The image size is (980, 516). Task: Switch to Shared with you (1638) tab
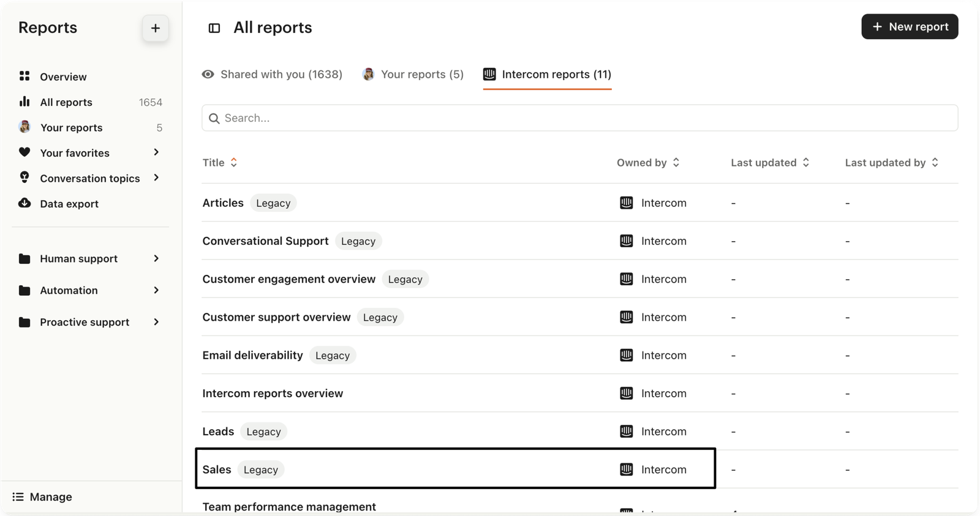pyautogui.click(x=272, y=74)
